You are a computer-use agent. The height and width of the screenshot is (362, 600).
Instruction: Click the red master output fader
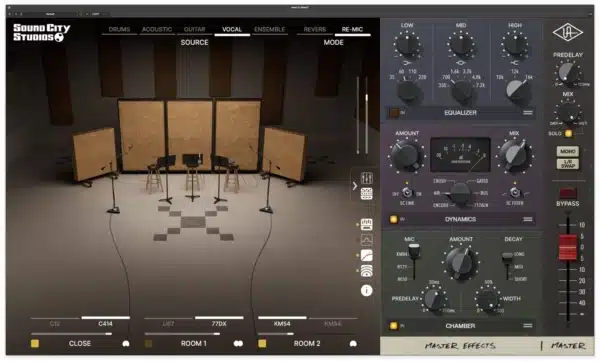click(568, 247)
